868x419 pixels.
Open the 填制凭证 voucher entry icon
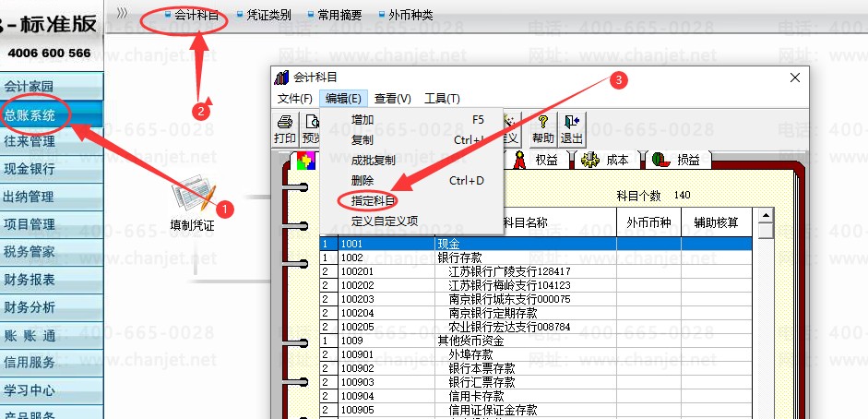[192, 203]
